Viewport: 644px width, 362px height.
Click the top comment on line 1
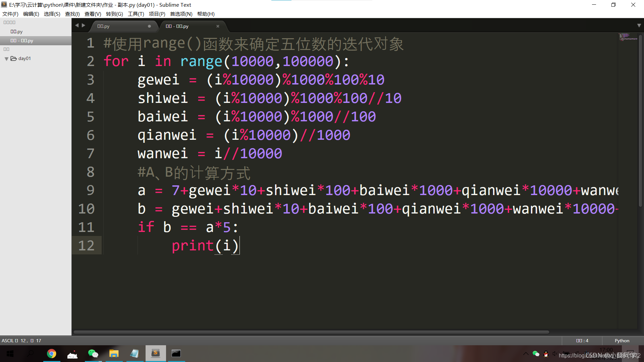coord(254,43)
